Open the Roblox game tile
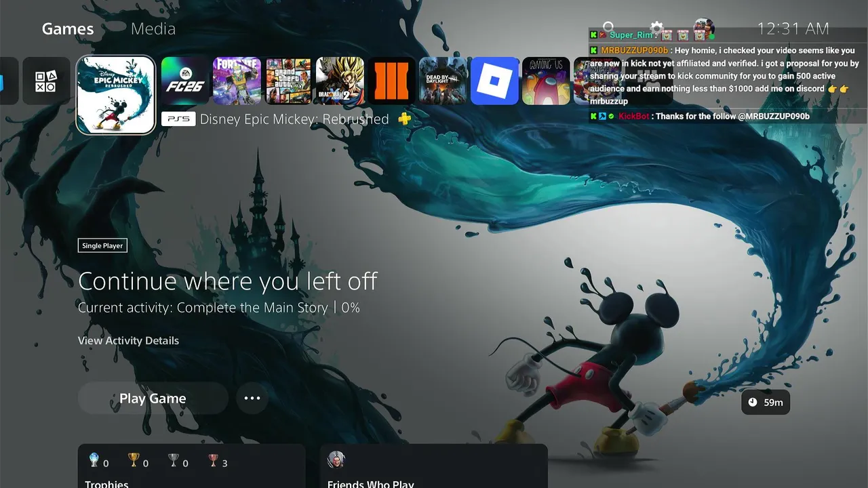Viewport: 868px width, 488px height. click(494, 81)
